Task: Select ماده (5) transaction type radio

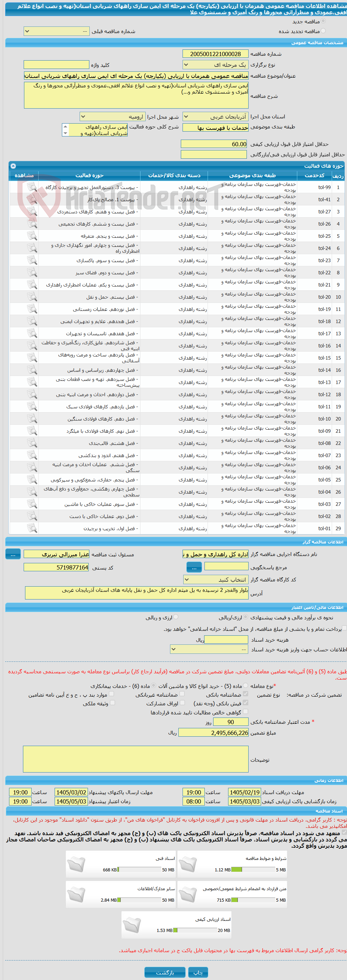Action: (x=245, y=685)
